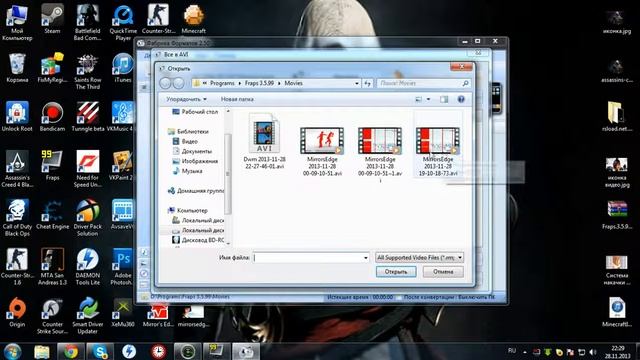640x360 pixels.
Task: Select the Музыка library
Action: pyautogui.click(x=187, y=171)
